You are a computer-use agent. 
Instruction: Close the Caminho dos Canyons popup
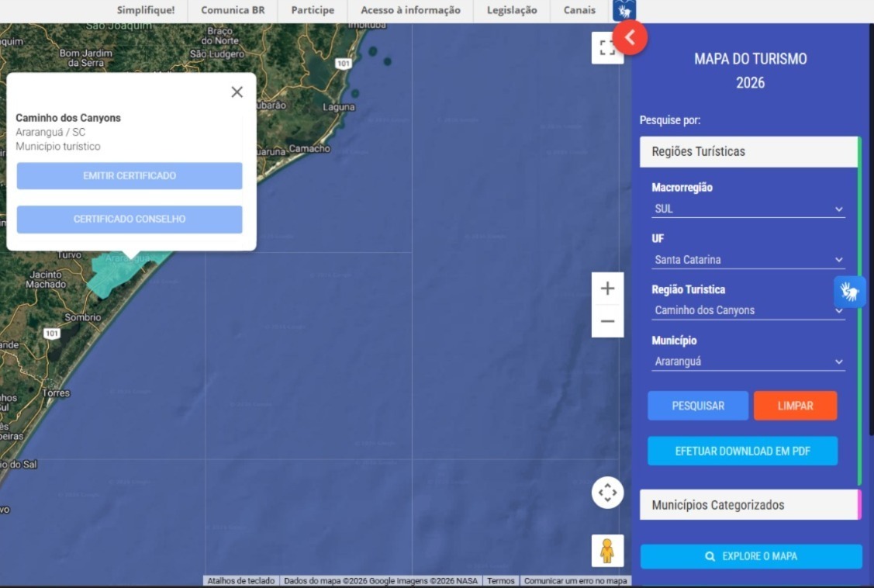pyautogui.click(x=237, y=92)
